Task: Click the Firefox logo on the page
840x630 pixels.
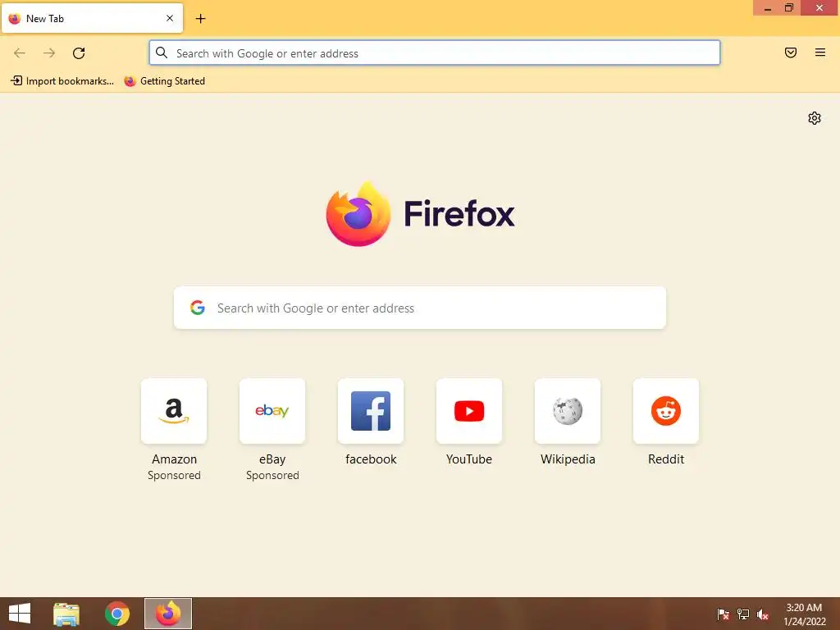Action: (x=420, y=214)
